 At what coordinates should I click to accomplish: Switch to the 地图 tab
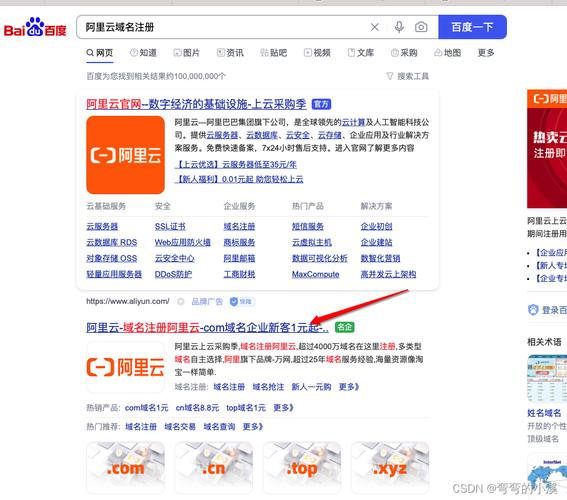pos(447,53)
